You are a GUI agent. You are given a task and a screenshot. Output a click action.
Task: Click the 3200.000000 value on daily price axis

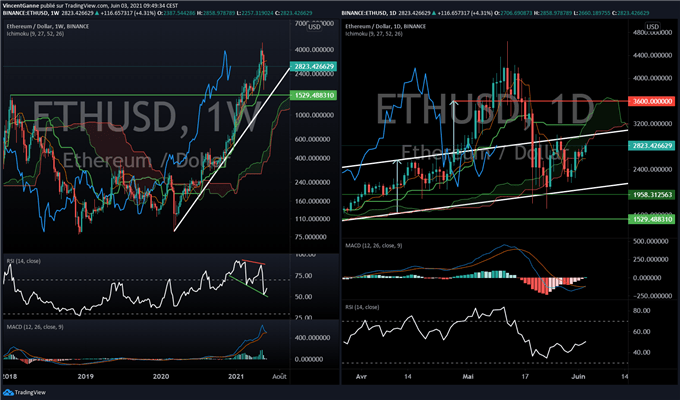click(650, 124)
